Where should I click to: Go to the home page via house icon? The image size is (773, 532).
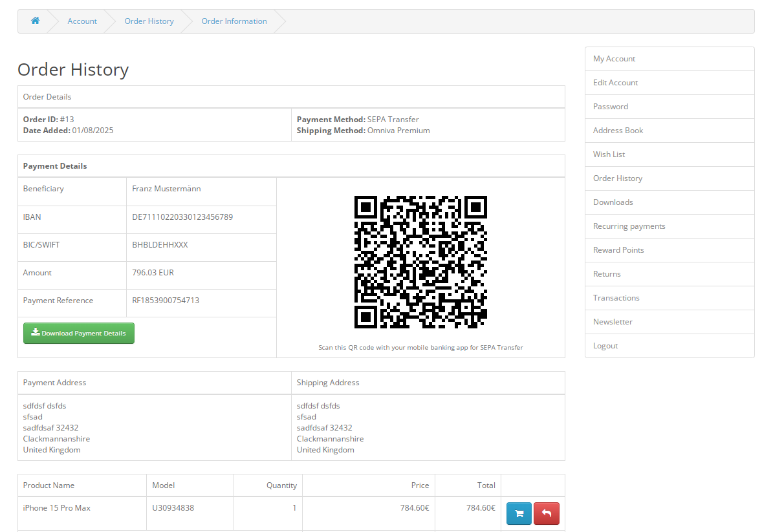click(35, 21)
